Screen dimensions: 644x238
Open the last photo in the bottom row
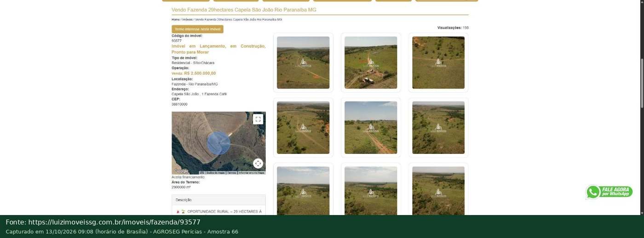click(438, 191)
